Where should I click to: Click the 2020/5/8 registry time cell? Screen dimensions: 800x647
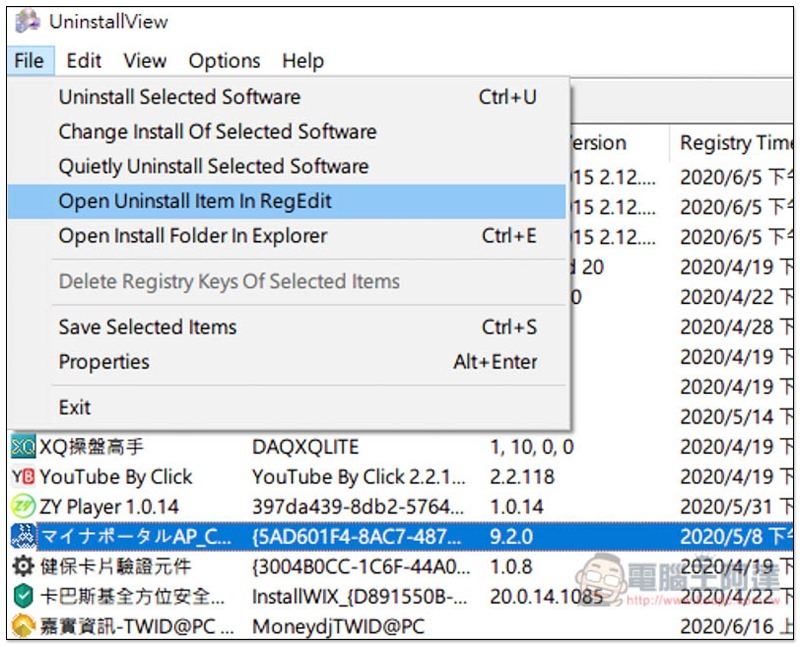pyautogui.click(x=736, y=536)
